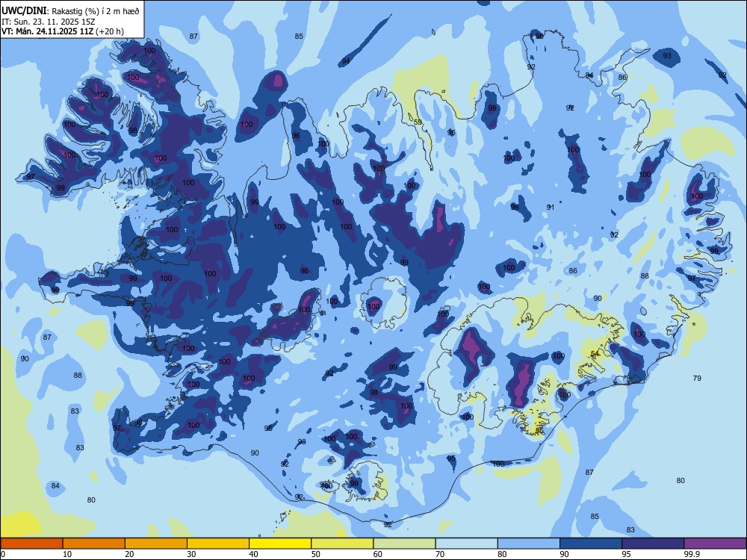Select the '40' legend scale label

(x=253, y=554)
